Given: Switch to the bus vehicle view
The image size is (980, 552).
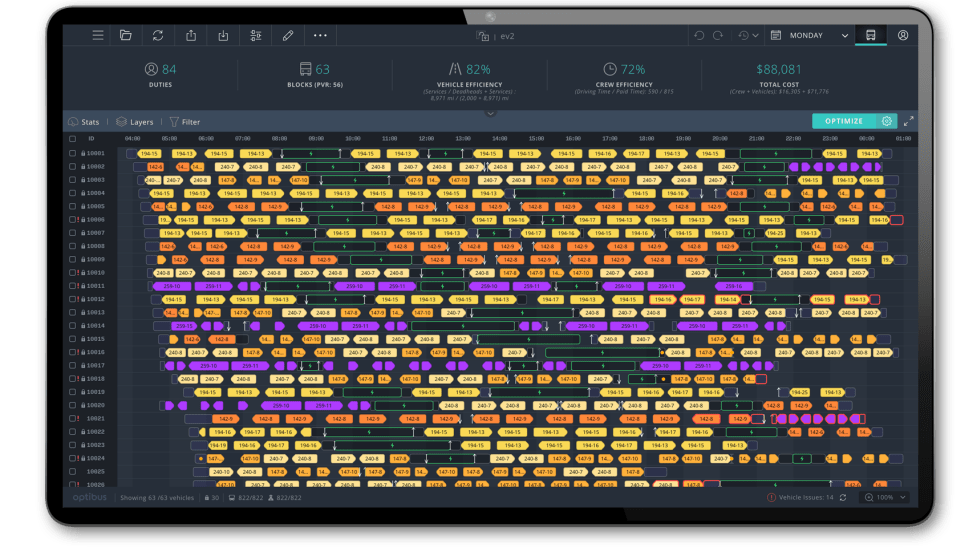Looking at the screenshot, I should point(870,35).
